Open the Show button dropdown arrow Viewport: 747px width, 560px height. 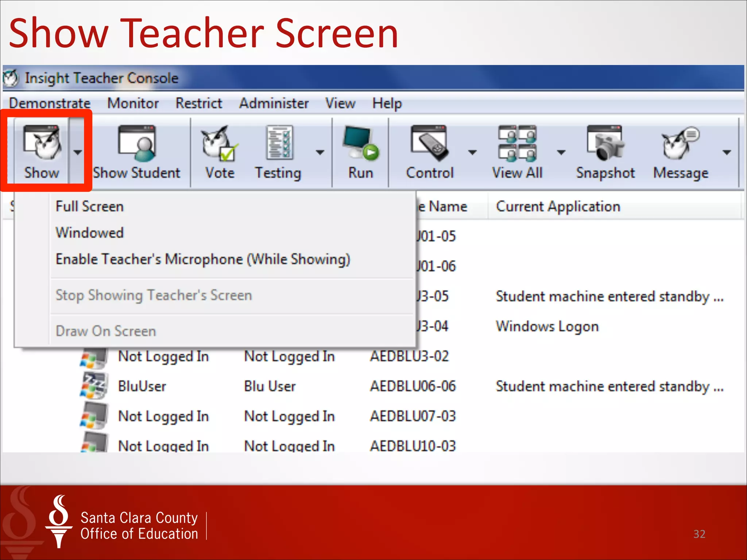tap(77, 152)
